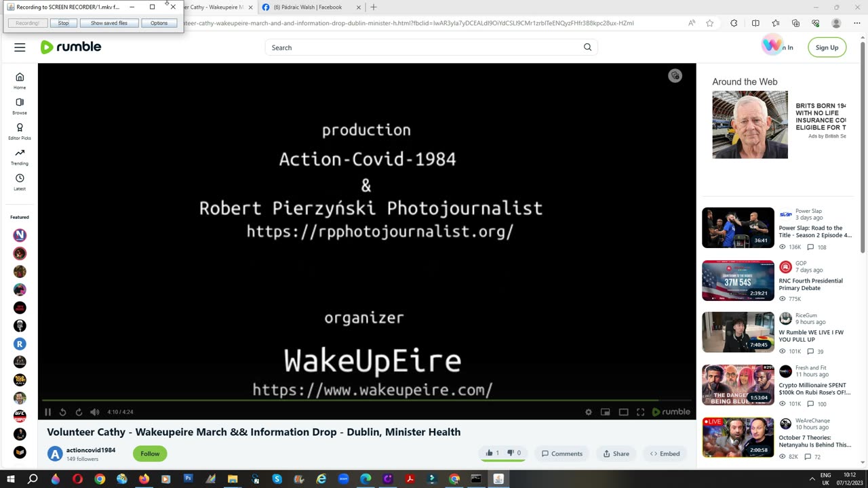868x488 pixels.
Task: Enter fullscreen mode
Action: tap(640, 412)
